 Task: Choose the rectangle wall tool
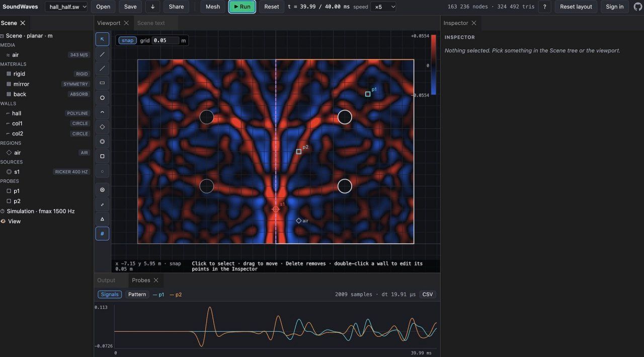tap(102, 83)
